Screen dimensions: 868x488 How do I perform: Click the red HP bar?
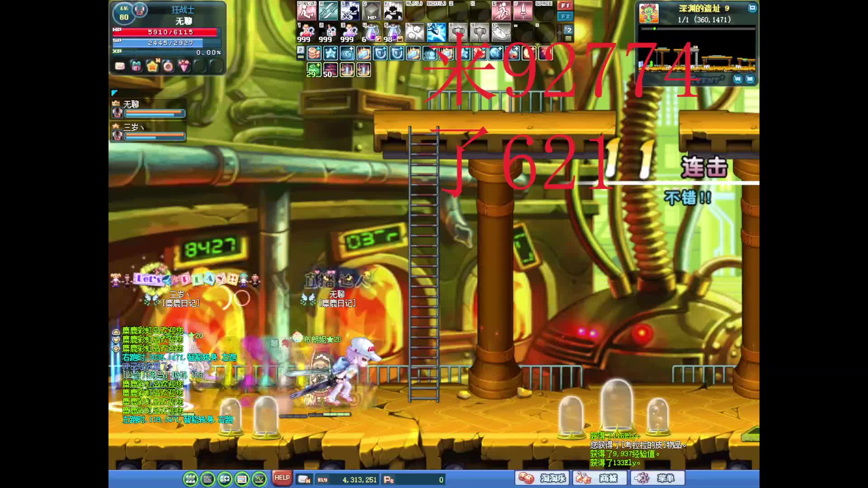click(166, 32)
